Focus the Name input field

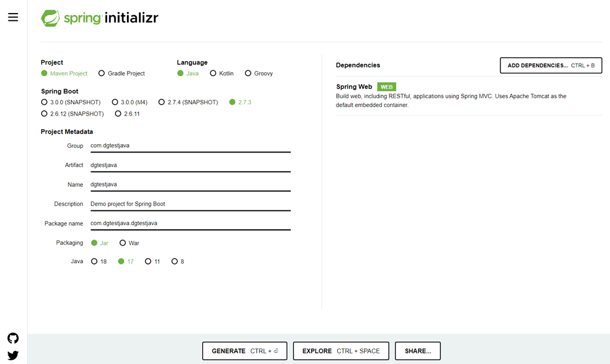point(191,185)
